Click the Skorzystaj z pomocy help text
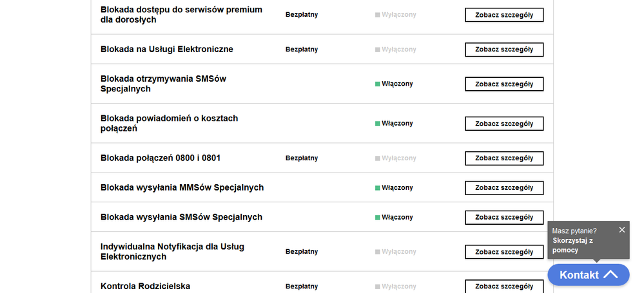 pyautogui.click(x=572, y=245)
